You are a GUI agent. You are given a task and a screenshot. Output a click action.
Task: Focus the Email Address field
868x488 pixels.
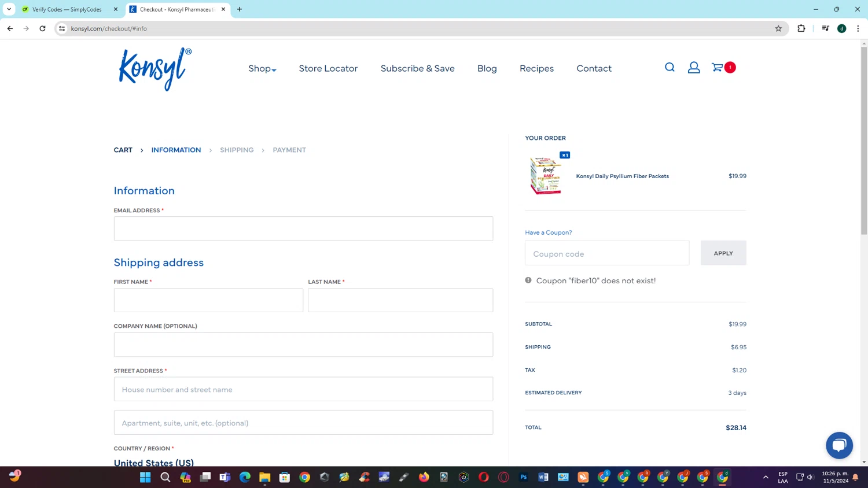click(303, 229)
